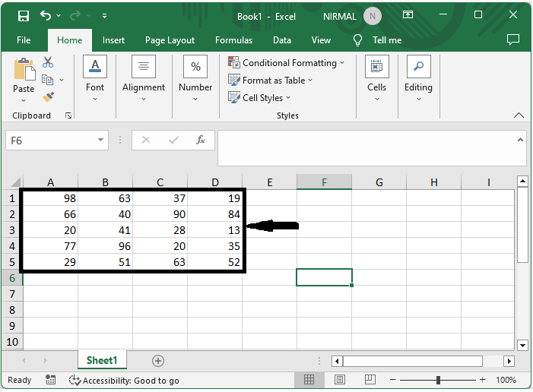Open Conditional Formatting menu
This screenshot has width=533, height=392.
286,63
